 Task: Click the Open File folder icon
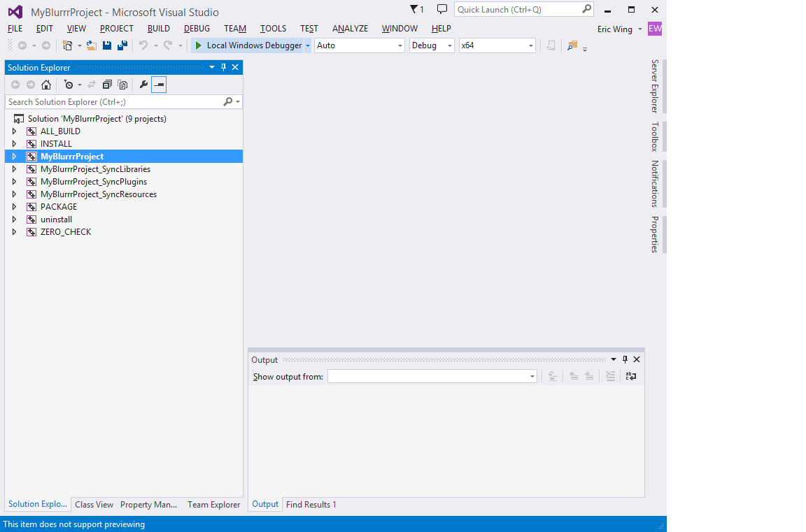(x=92, y=45)
